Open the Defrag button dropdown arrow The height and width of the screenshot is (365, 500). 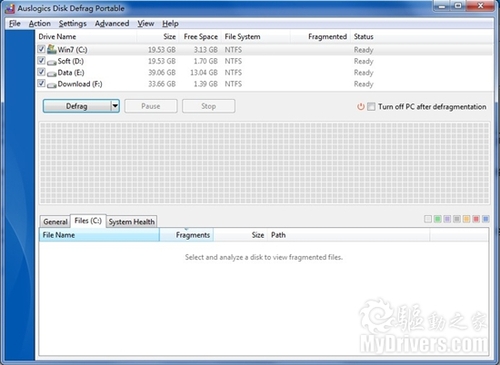pos(115,106)
